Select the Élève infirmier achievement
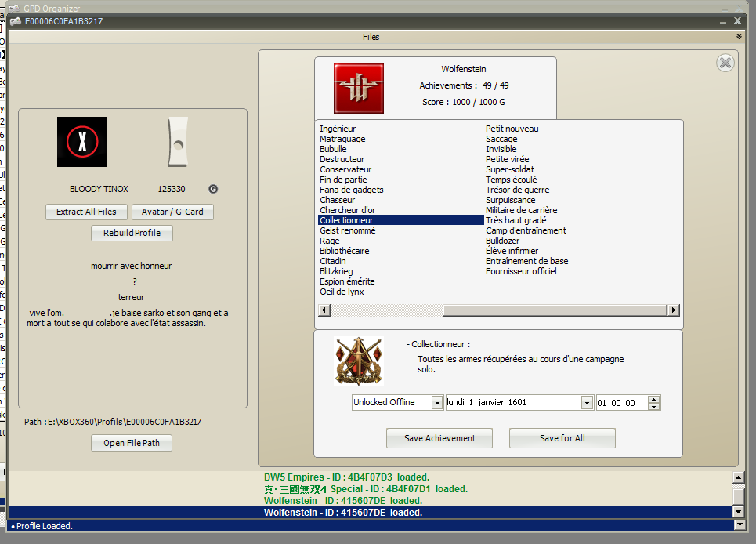Image resolution: width=756 pixels, height=544 pixels. point(512,251)
